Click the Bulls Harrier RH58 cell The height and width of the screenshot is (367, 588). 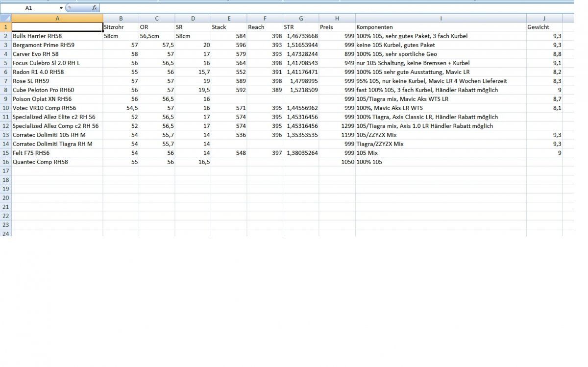57,36
